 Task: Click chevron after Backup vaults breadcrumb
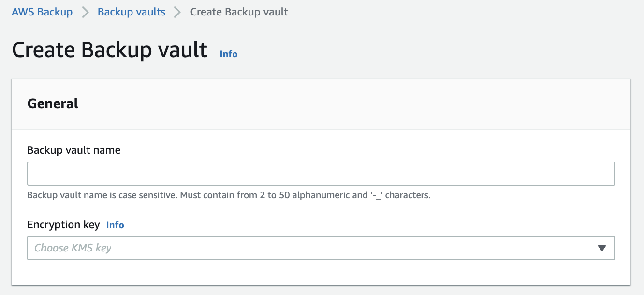[177, 13]
